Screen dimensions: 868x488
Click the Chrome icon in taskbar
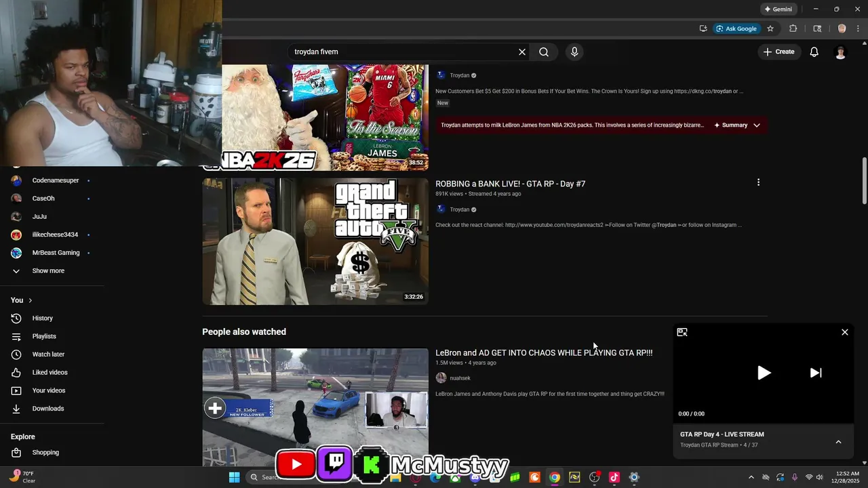coord(555,477)
